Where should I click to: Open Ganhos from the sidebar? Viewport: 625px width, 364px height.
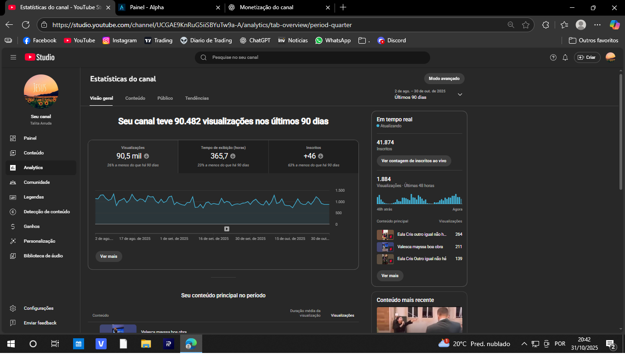pos(32,227)
